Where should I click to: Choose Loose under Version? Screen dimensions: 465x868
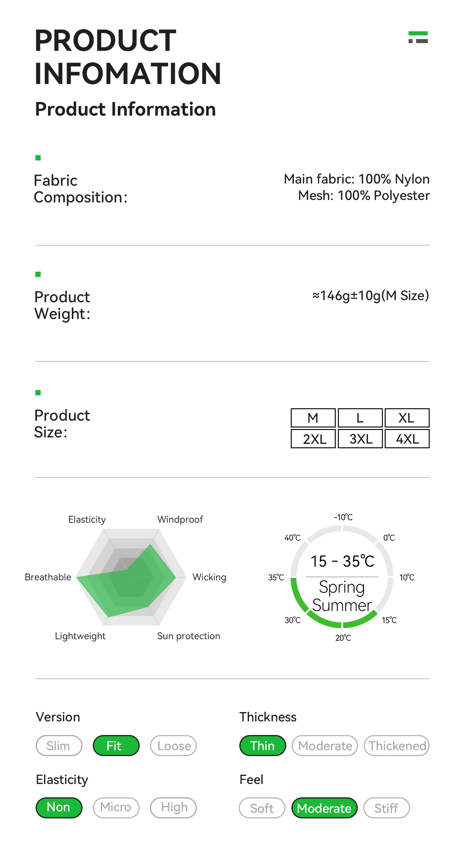pyautogui.click(x=173, y=746)
